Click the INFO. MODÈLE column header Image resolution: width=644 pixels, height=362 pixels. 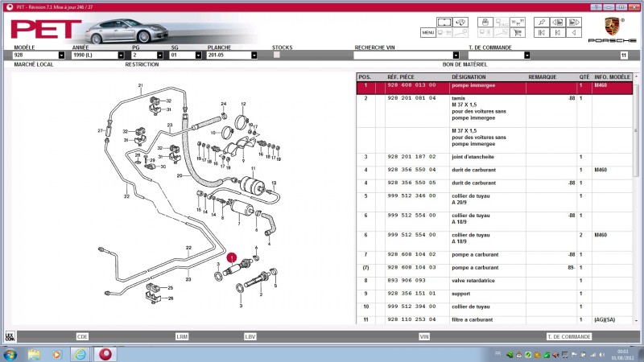(x=612, y=76)
